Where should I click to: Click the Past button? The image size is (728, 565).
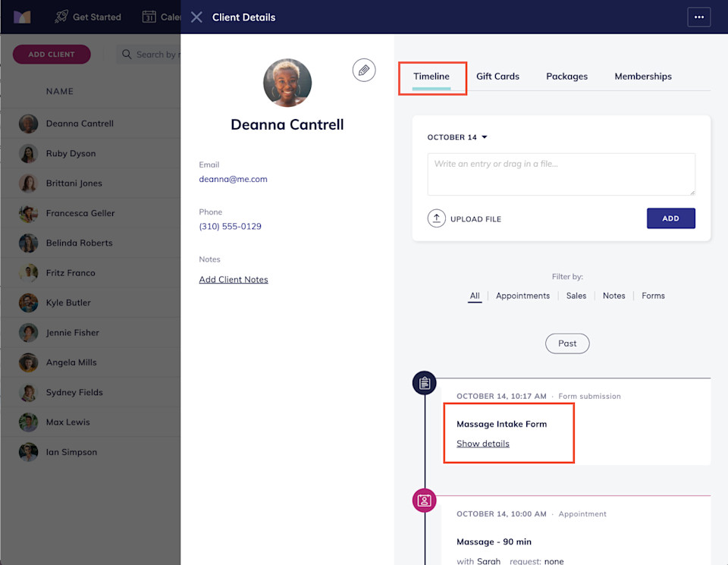tap(567, 344)
